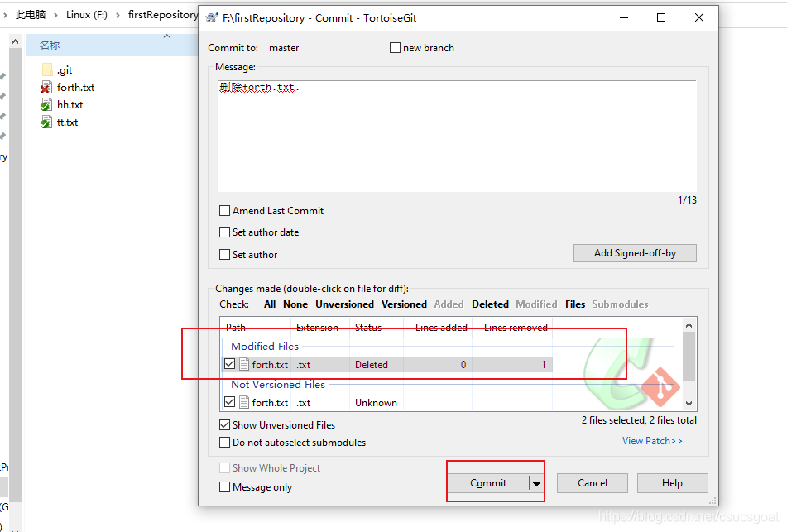Close the TortoiseGit commit dialog
The width and height of the screenshot is (787, 532).
pos(698,17)
